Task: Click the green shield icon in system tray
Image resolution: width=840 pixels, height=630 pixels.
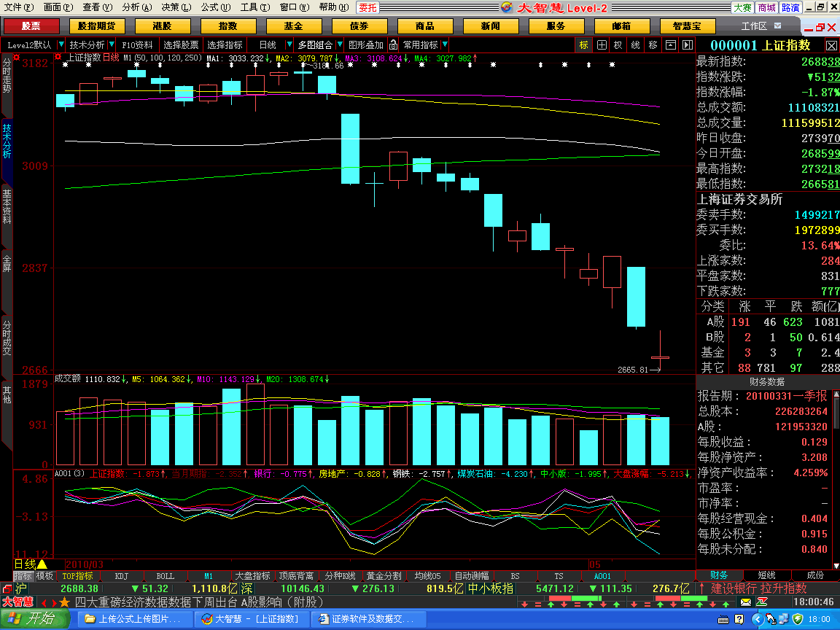Action: click(x=798, y=620)
